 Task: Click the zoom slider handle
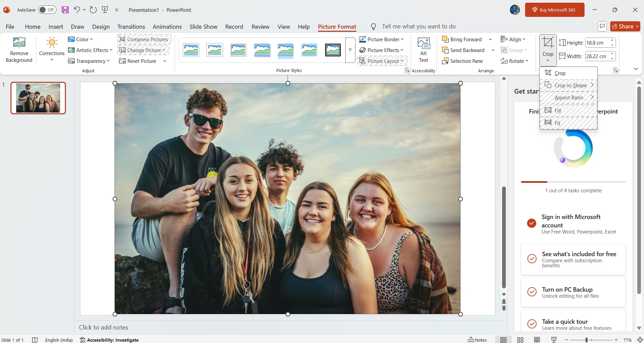pyautogui.click(x=587, y=340)
